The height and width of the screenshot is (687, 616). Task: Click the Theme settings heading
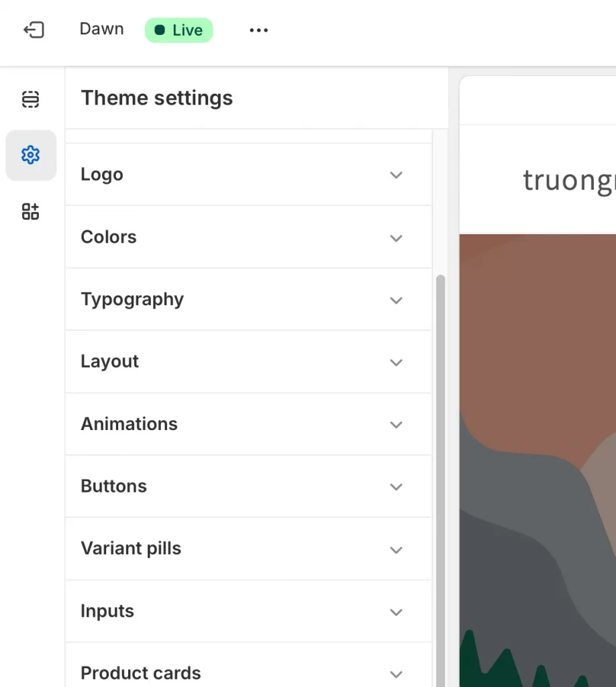tap(156, 98)
